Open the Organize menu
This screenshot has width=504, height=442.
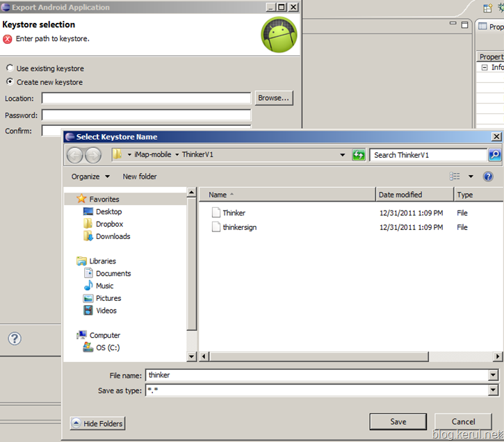tap(90, 177)
